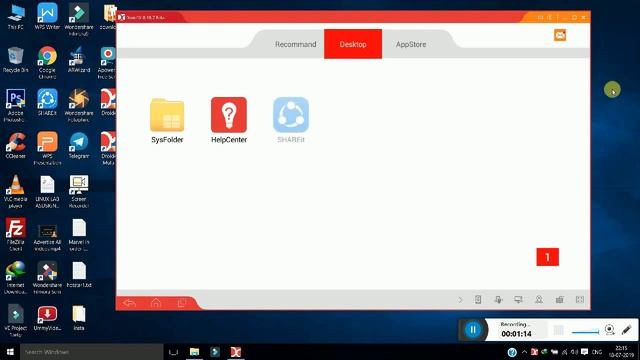Click the blue help icon in tray
Image resolution: width=640 pixels, height=360 pixels.
[512, 352]
